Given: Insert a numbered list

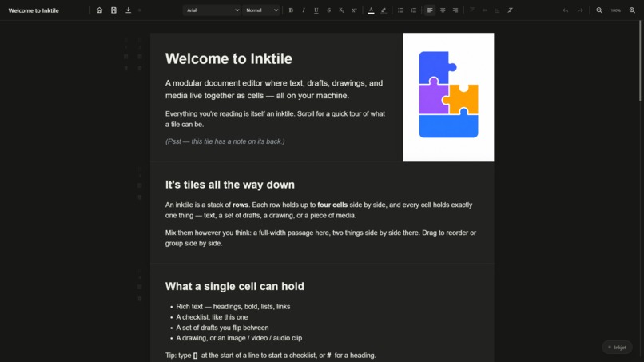Looking at the screenshot, I should (x=413, y=10).
